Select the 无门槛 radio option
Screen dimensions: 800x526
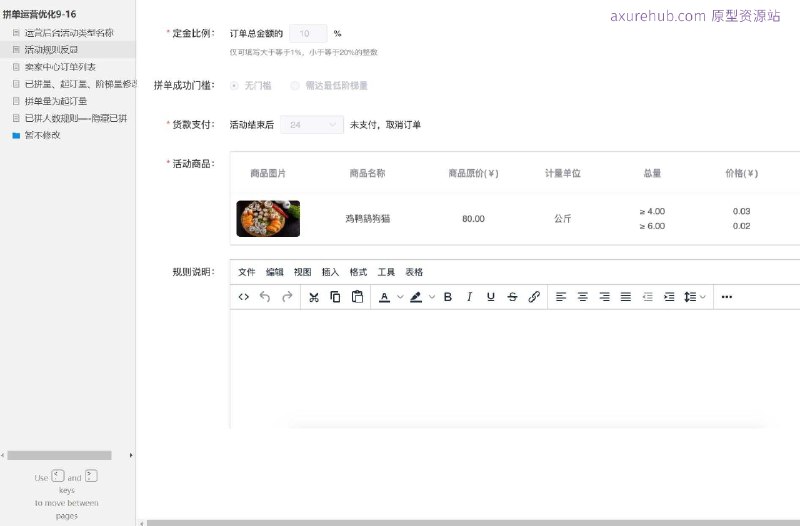pos(234,86)
